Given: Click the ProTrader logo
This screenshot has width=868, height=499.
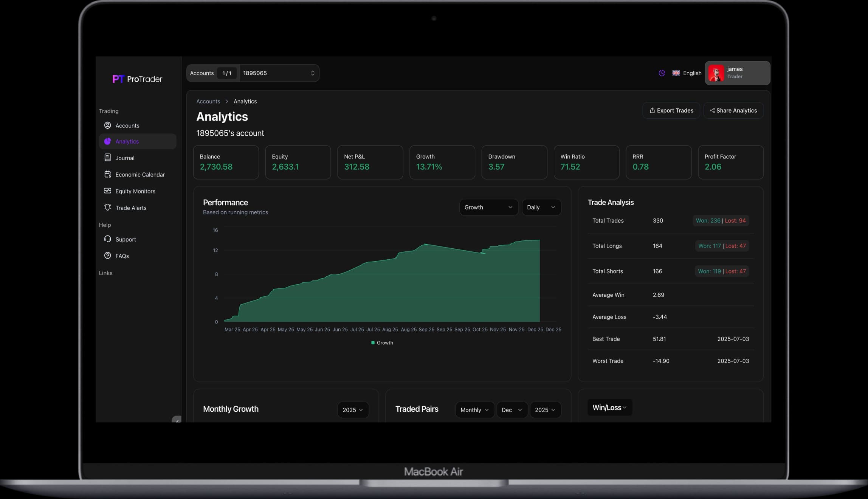Looking at the screenshot, I should 137,79.
